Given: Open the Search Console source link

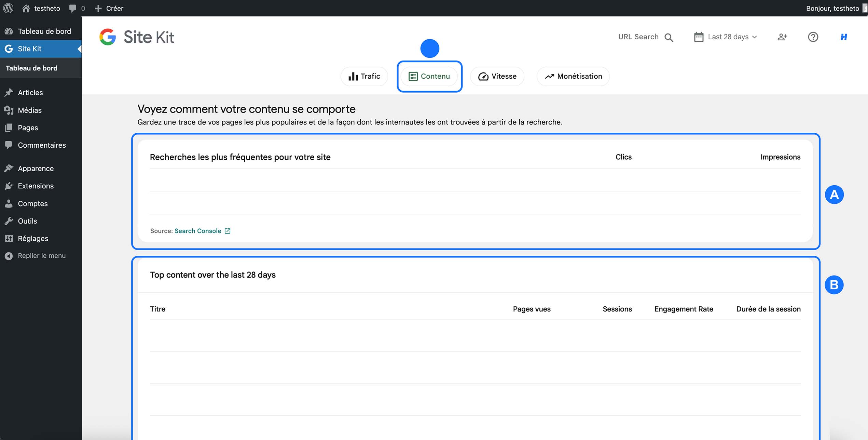Looking at the screenshot, I should pyautogui.click(x=198, y=231).
